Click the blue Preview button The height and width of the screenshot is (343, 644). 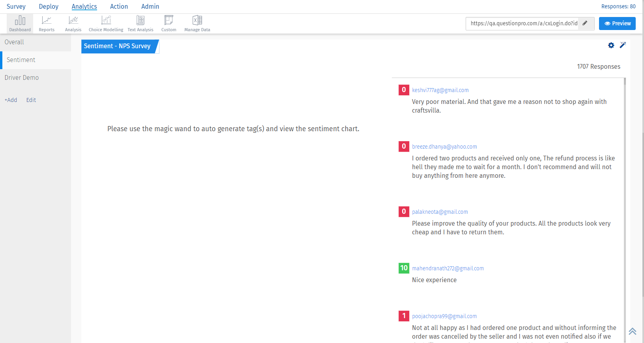click(617, 23)
